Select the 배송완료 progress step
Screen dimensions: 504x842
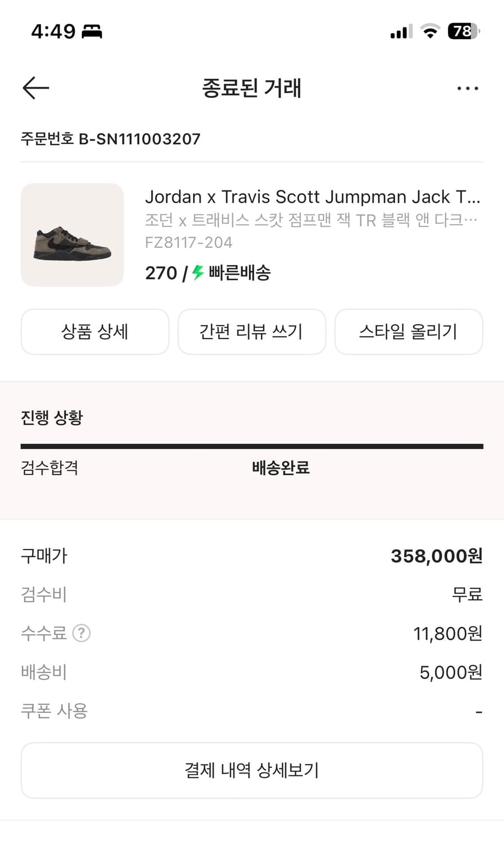click(281, 468)
